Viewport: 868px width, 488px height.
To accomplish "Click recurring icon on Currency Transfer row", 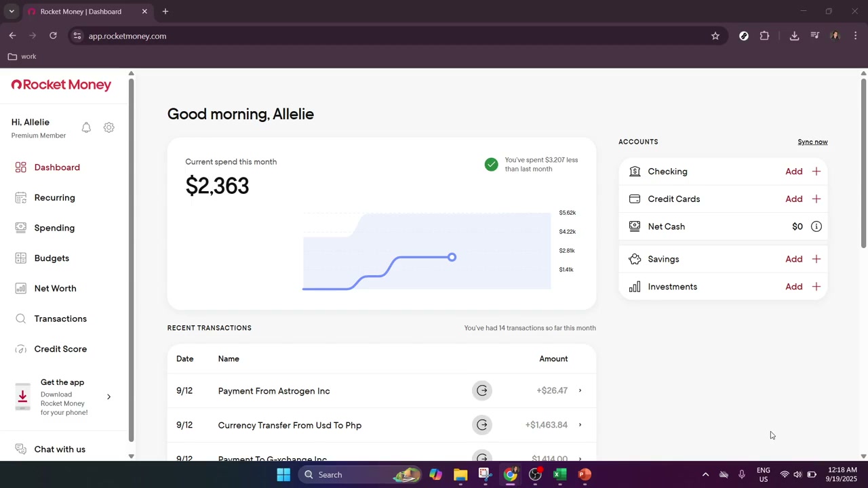I will coord(482,425).
